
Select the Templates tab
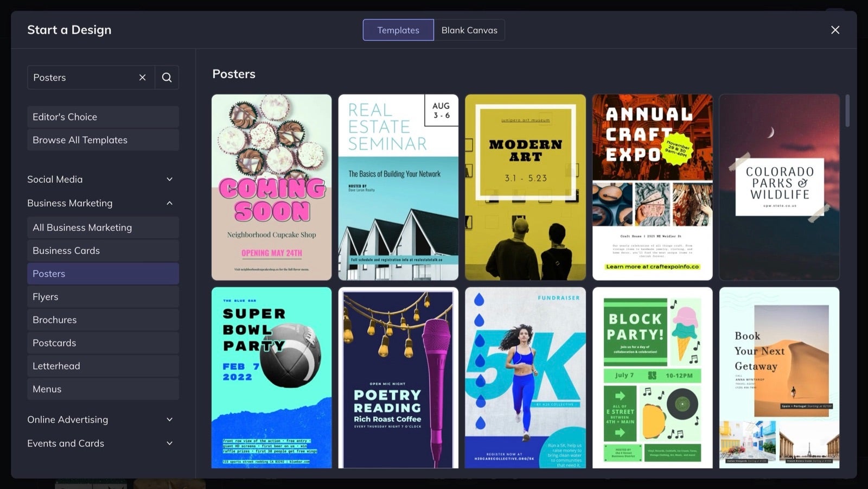[x=398, y=30]
